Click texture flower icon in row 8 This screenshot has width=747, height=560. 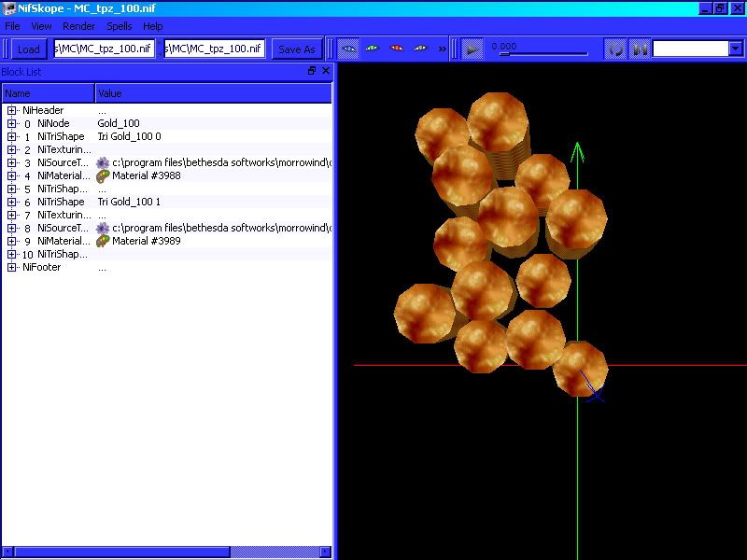click(103, 228)
